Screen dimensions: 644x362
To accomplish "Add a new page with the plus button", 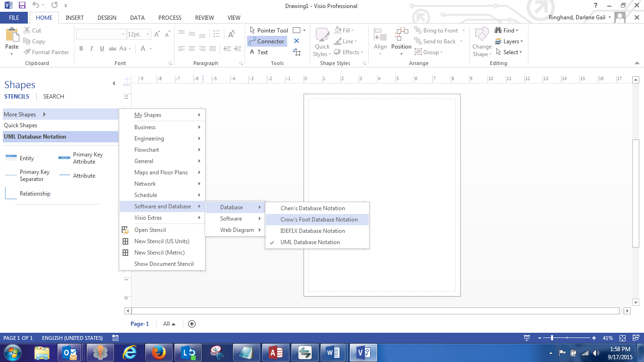I will pyautogui.click(x=191, y=324).
